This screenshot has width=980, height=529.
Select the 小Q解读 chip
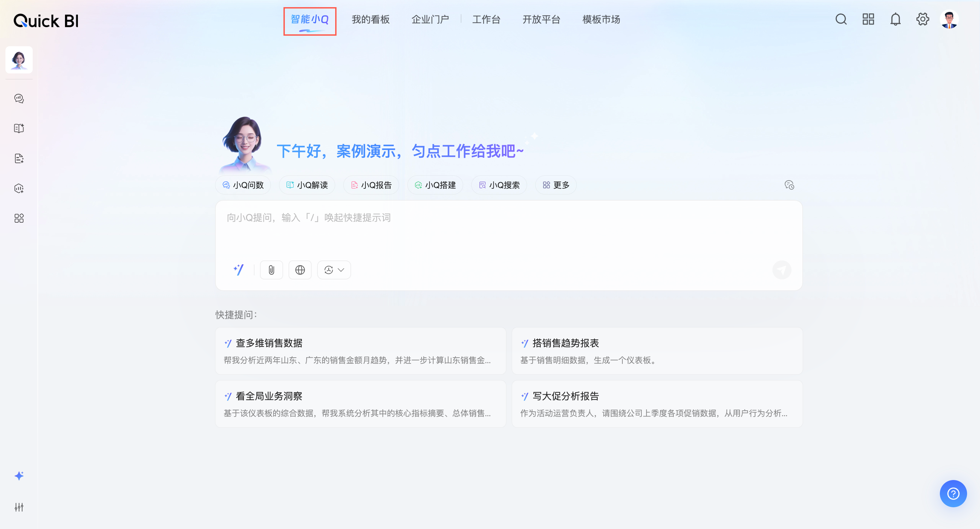[307, 185]
